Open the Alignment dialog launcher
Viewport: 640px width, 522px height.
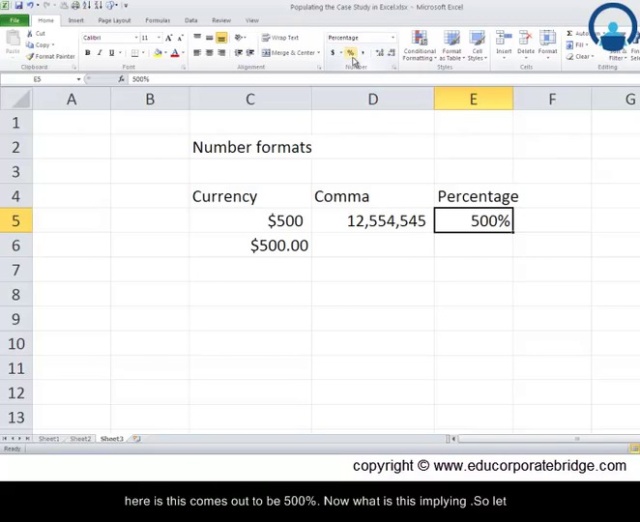point(319,67)
